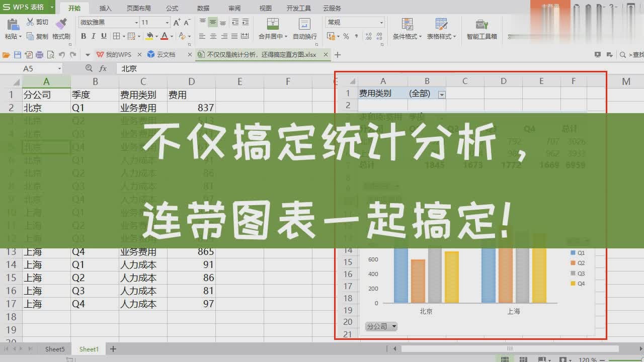Screen dimensions: 644x362
Task: Switch to the 审阅 ribbon tab
Action: (x=234, y=8)
